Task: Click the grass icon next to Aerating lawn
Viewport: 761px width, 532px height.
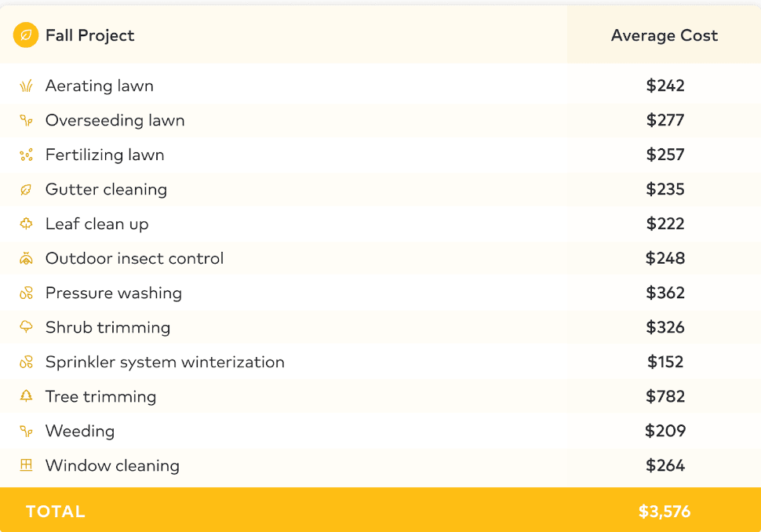Action: click(x=26, y=86)
